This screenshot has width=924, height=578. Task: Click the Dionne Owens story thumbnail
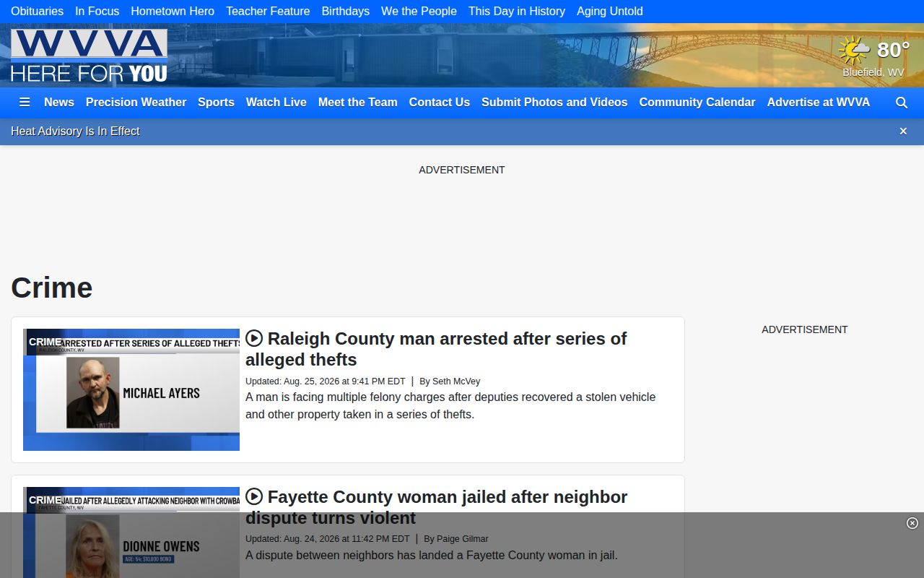click(x=131, y=532)
